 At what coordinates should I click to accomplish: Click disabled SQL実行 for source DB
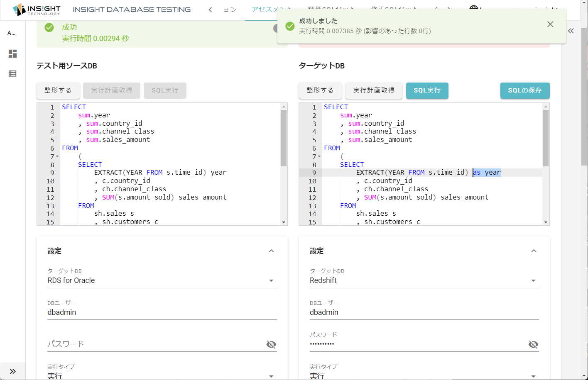pyautogui.click(x=165, y=90)
